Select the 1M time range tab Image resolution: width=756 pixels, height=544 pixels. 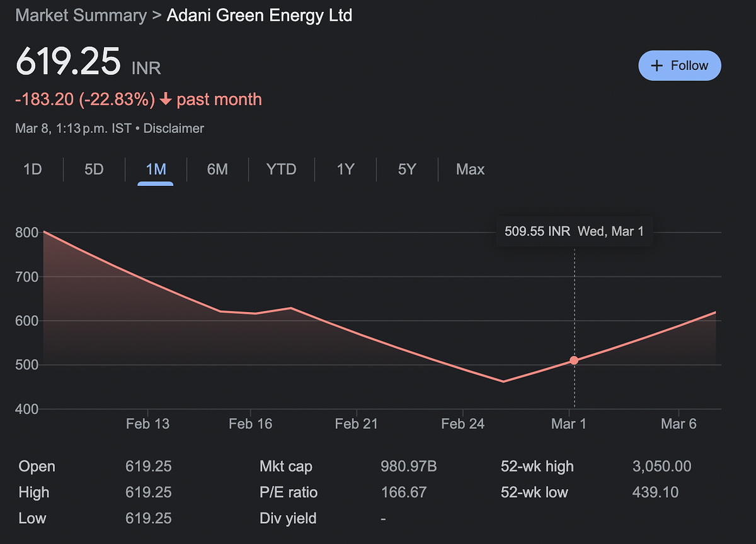[x=156, y=170]
